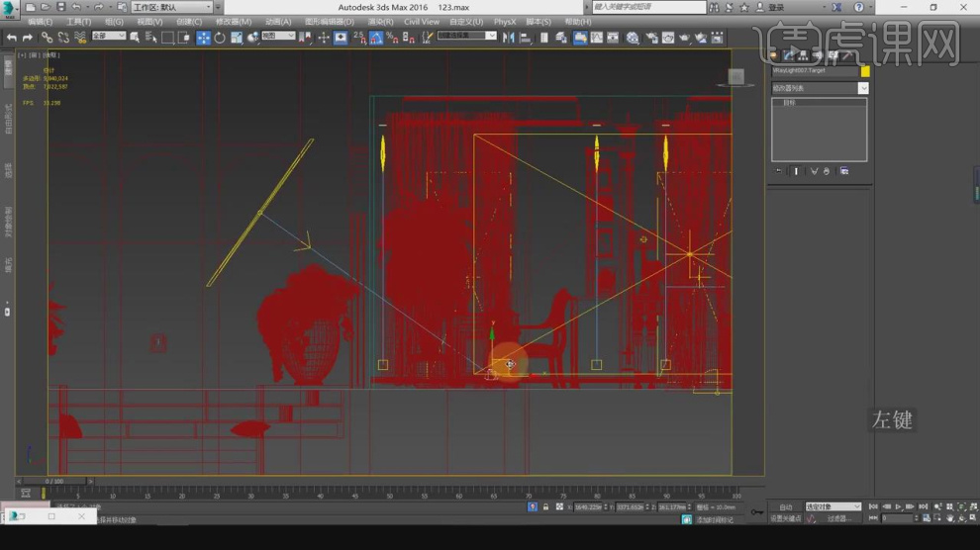Click the Play Animation button

898,506
